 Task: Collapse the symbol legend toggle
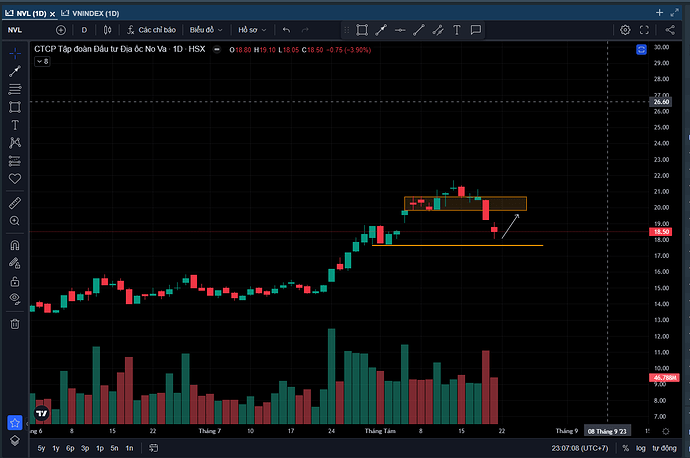[217, 49]
